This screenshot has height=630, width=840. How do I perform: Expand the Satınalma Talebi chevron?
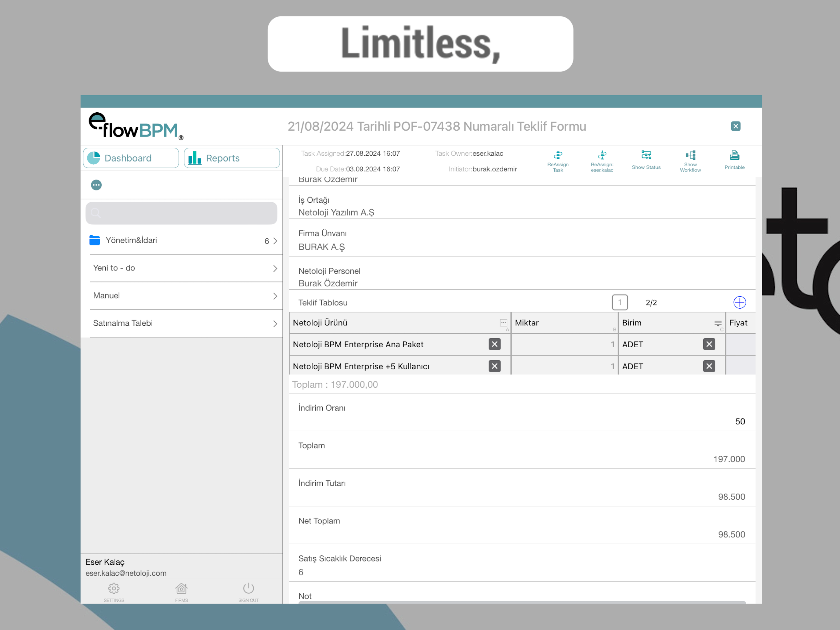(x=275, y=324)
